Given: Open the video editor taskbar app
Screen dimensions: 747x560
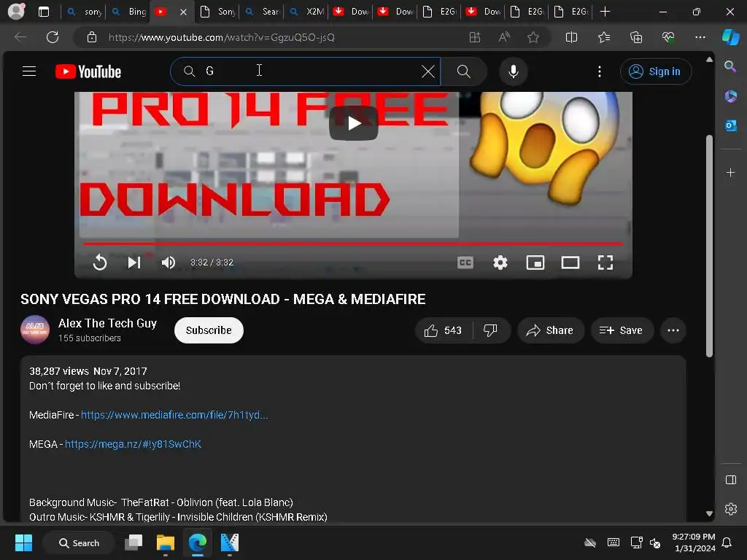Looking at the screenshot, I should click(230, 542).
